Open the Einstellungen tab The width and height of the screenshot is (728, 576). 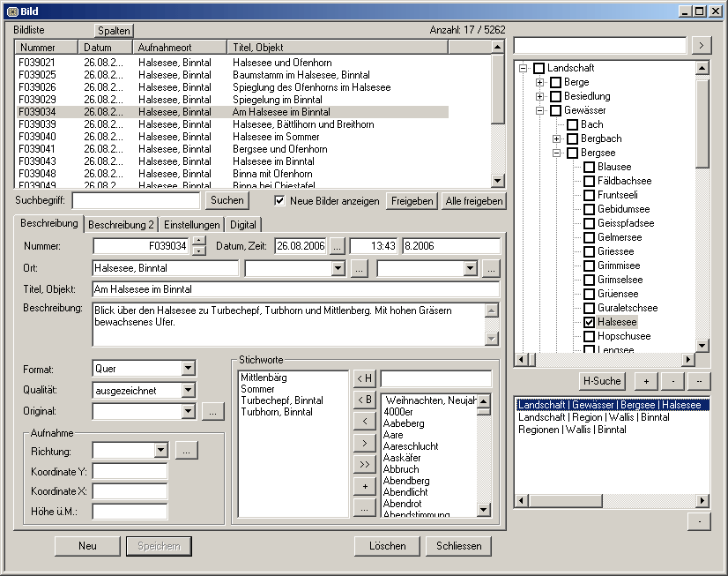pyautogui.click(x=192, y=225)
